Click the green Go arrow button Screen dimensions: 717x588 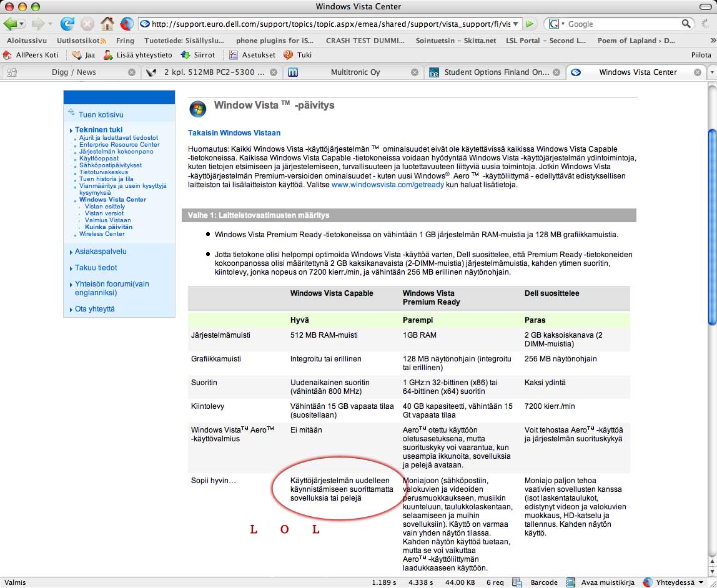[530, 24]
